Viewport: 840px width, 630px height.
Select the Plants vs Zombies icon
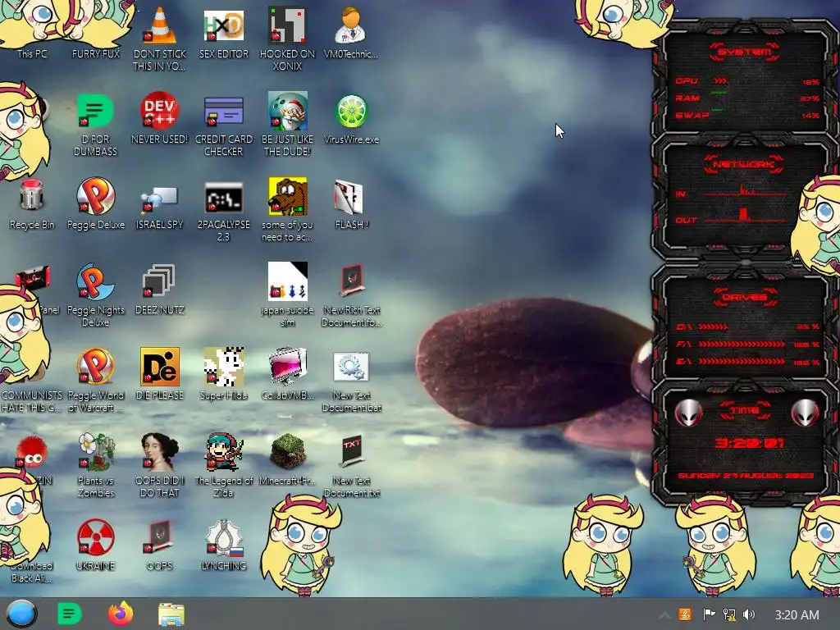(x=96, y=465)
